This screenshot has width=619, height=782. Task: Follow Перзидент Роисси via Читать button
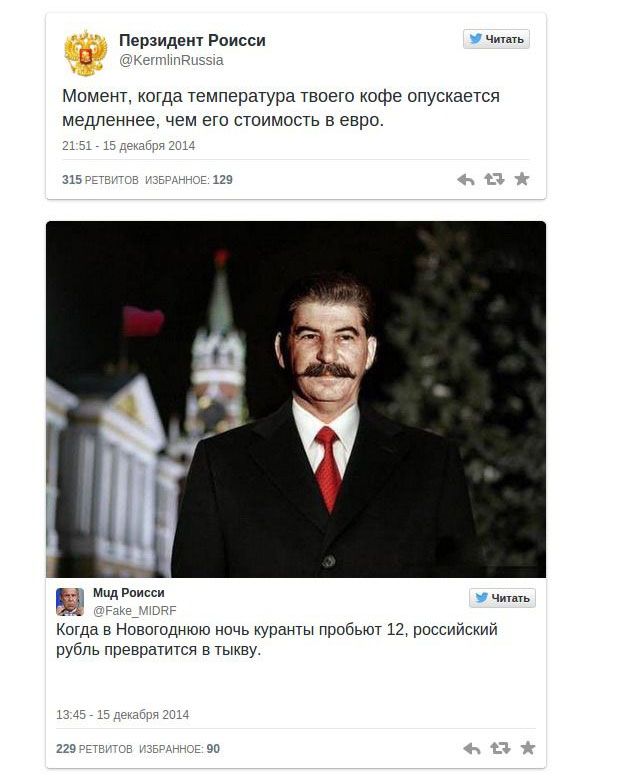(x=496, y=39)
